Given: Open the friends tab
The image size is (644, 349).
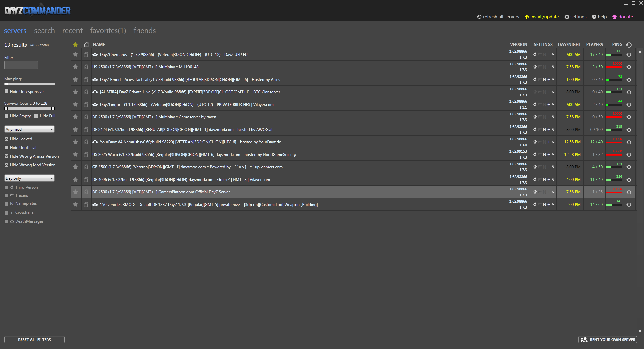Looking at the screenshot, I should [x=145, y=30].
